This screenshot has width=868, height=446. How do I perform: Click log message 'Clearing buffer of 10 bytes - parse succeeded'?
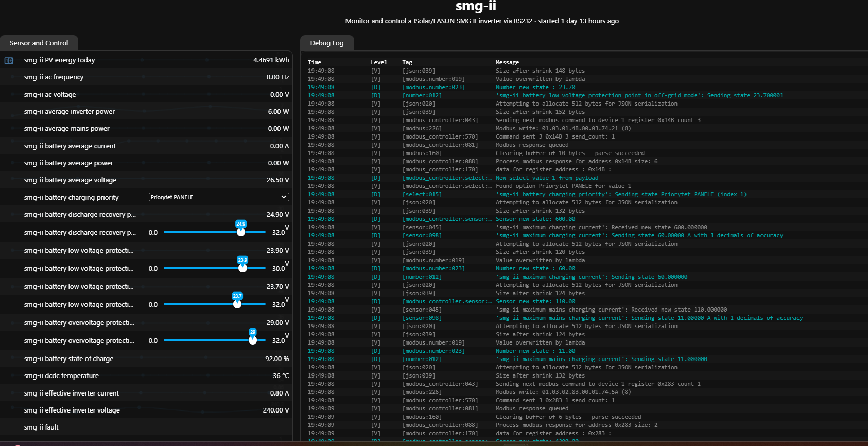tap(570, 153)
